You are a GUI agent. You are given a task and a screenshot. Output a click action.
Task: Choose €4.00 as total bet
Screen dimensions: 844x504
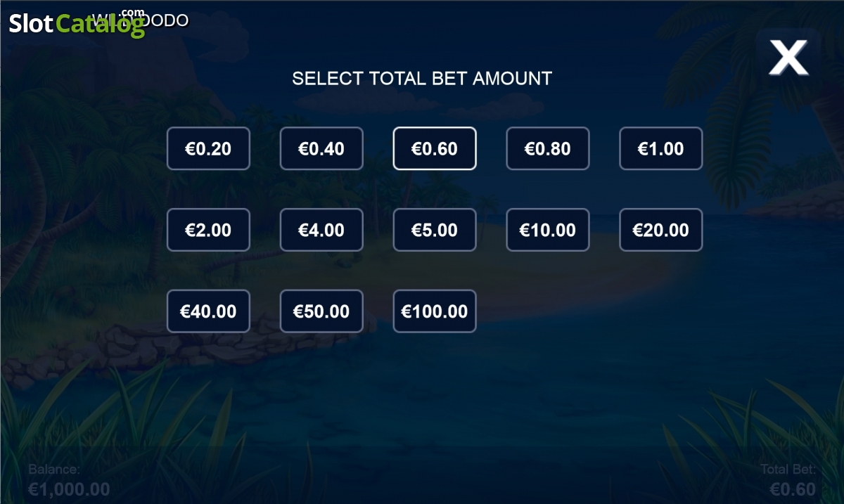(x=321, y=230)
